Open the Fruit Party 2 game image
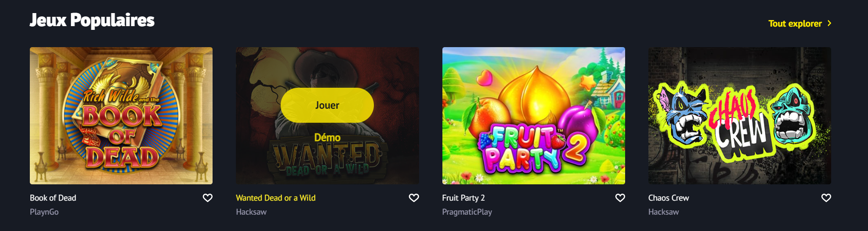The width and height of the screenshot is (868, 231). [x=534, y=116]
